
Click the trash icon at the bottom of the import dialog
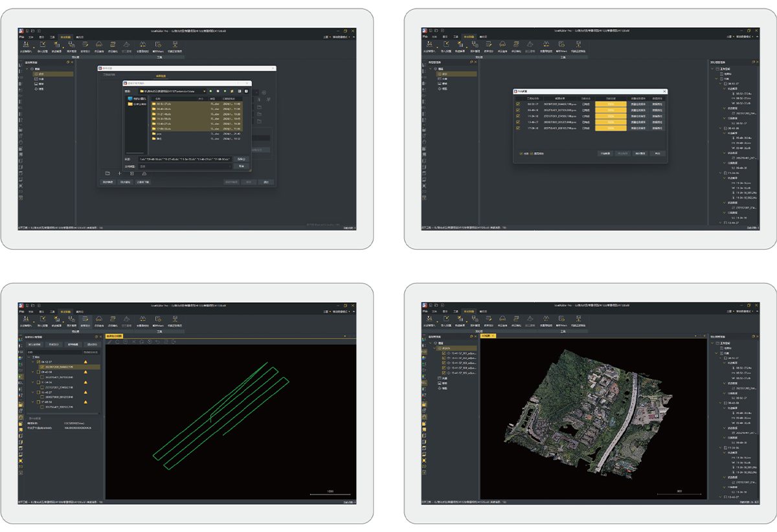[131, 173]
